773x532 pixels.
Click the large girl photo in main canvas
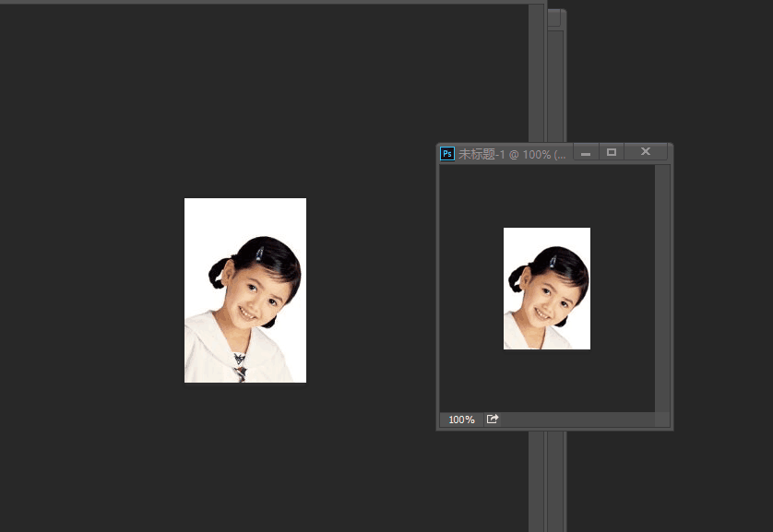click(245, 290)
